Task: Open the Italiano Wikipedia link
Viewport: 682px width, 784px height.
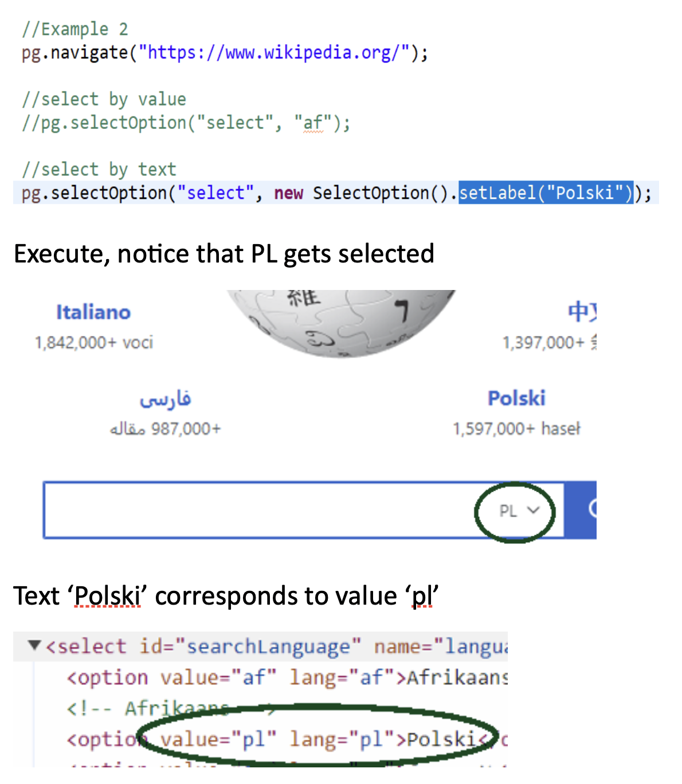Action: coord(93,312)
